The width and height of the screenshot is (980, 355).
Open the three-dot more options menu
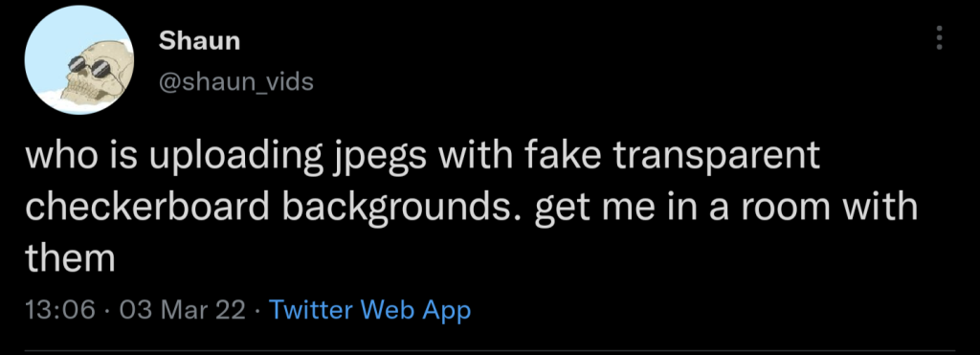click(938, 38)
